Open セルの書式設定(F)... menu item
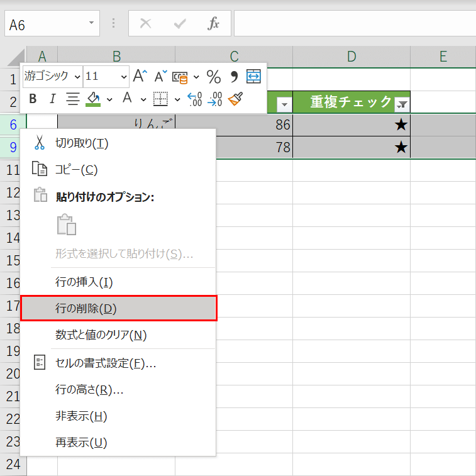This screenshot has height=476, width=476. pyautogui.click(x=118, y=363)
